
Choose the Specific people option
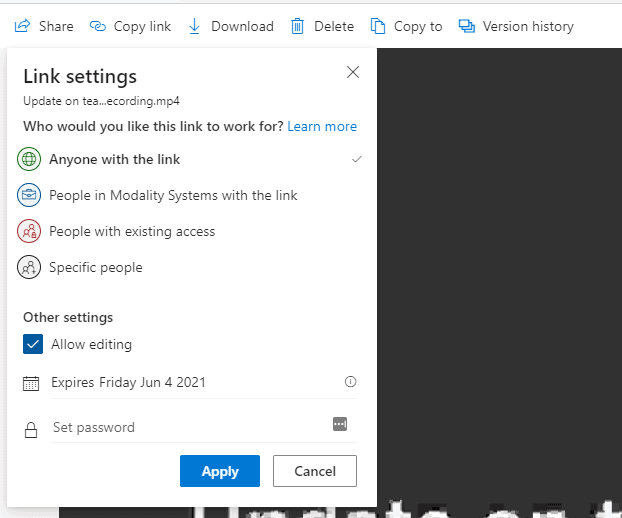point(96,268)
